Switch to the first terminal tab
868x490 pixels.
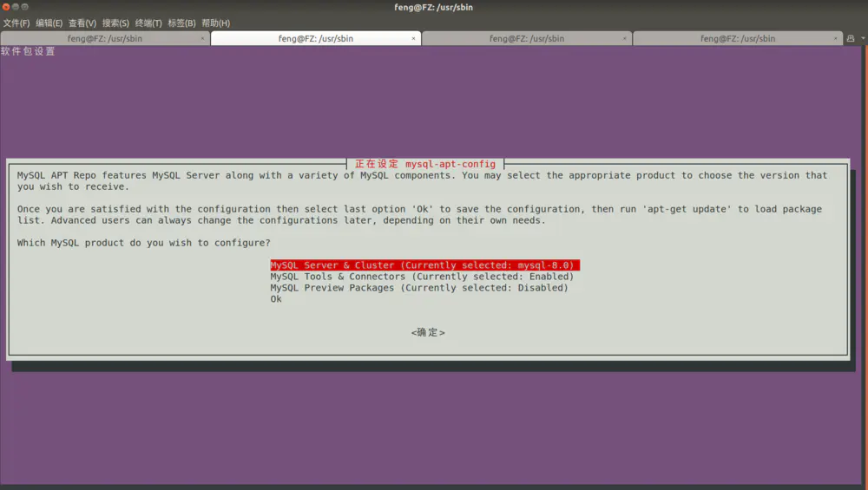(104, 38)
